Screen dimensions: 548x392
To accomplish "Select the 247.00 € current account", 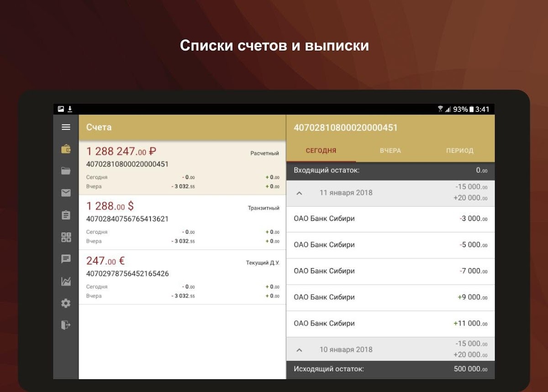I will point(182,277).
